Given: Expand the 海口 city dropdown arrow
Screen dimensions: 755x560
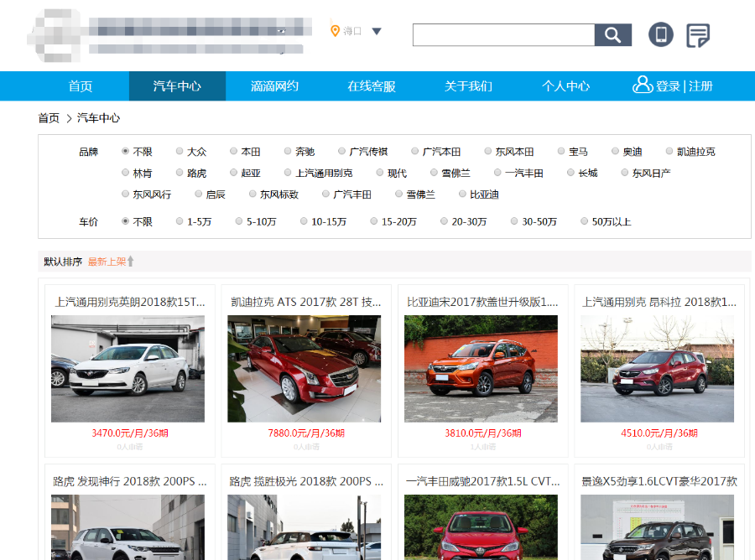Looking at the screenshot, I should pyautogui.click(x=377, y=31).
